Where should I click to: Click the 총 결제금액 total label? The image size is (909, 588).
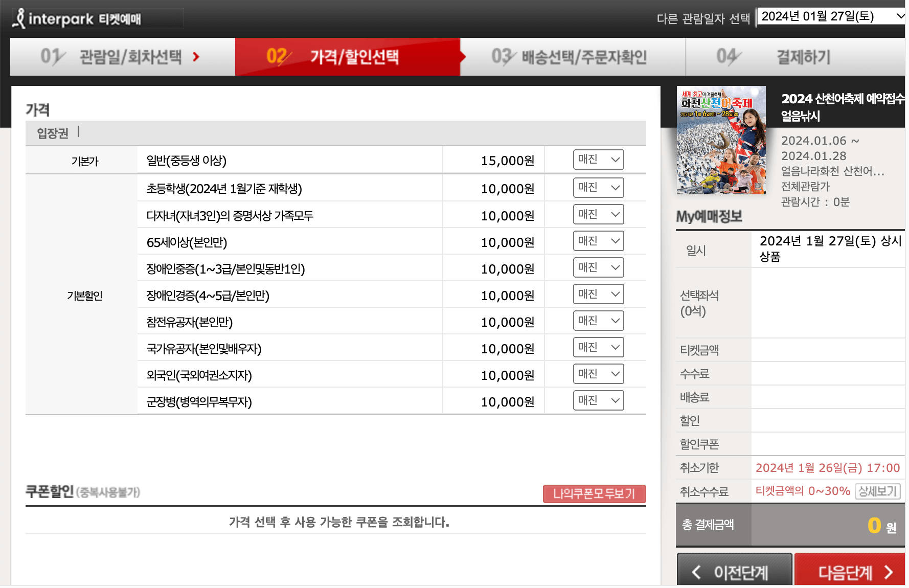click(708, 525)
